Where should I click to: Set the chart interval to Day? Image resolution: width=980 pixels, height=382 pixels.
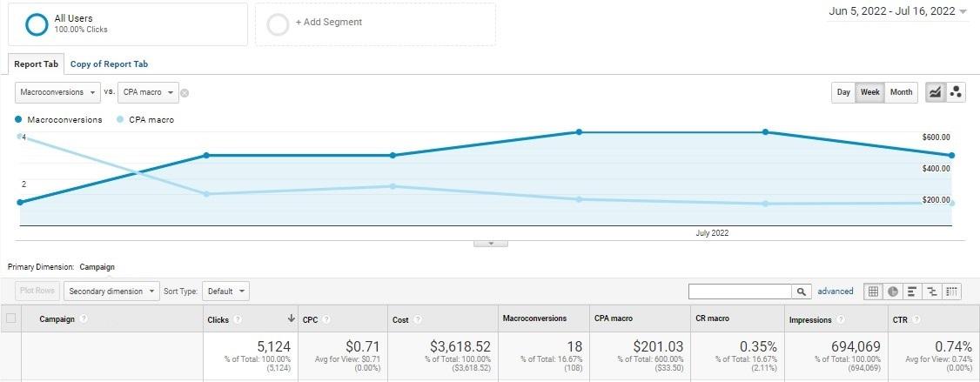pos(843,92)
